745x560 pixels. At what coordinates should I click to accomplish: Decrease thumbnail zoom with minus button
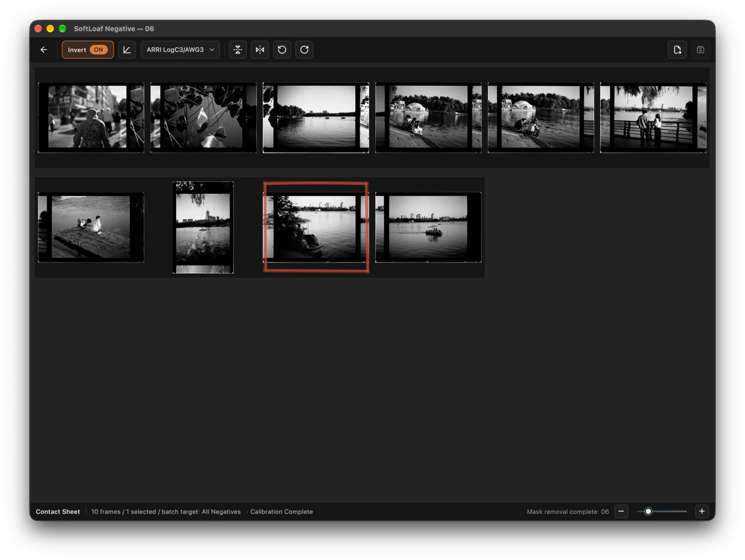click(621, 512)
